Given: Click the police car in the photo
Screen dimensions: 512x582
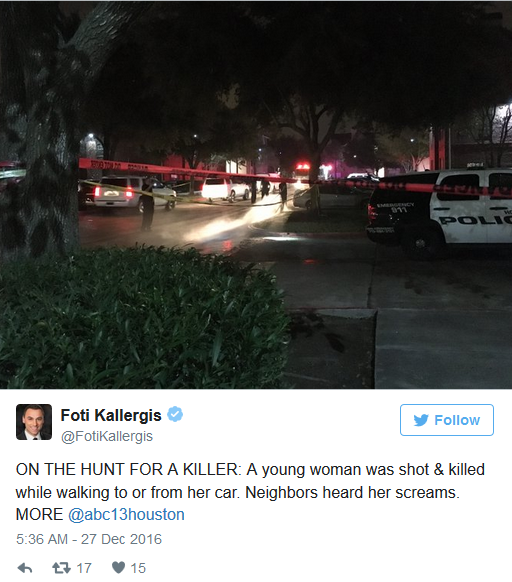Looking at the screenshot, I should coord(440,209).
